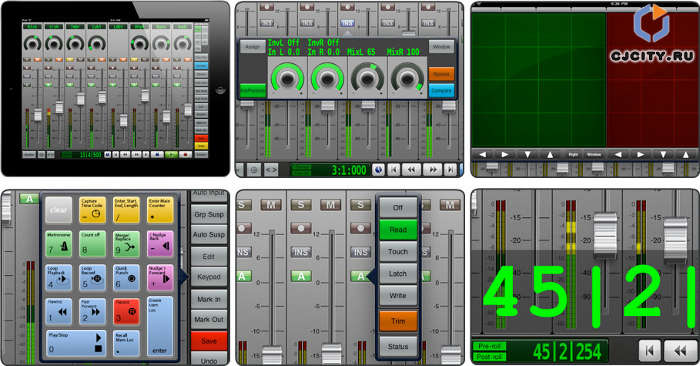Select orange Trim automation option

[x=398, y=321]
